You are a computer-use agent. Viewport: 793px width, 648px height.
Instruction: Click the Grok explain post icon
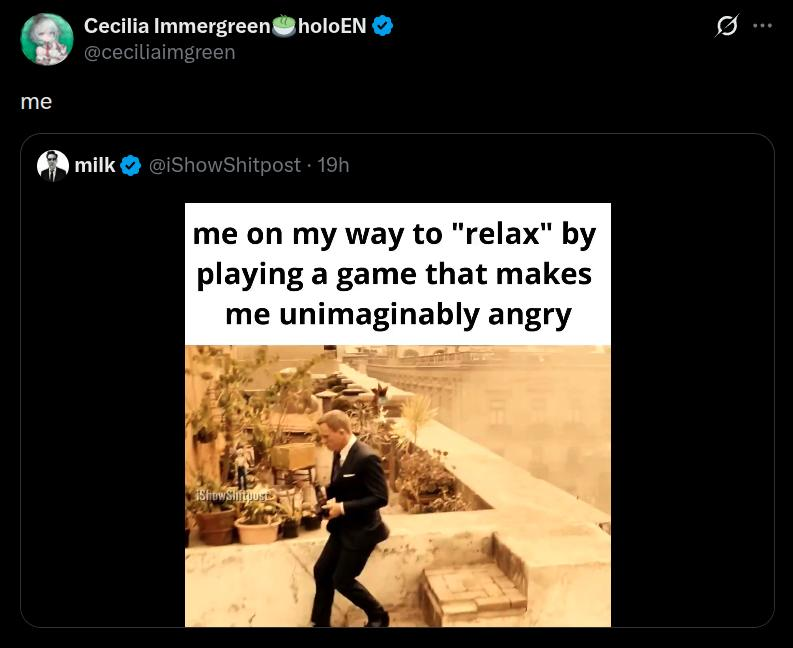[x=727, y=25]
